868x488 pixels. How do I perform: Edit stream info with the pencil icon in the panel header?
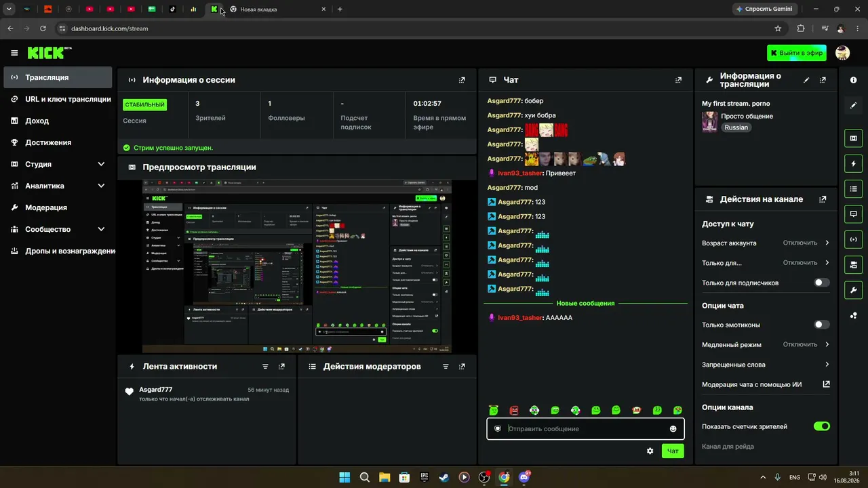click(x=806, y=80)
